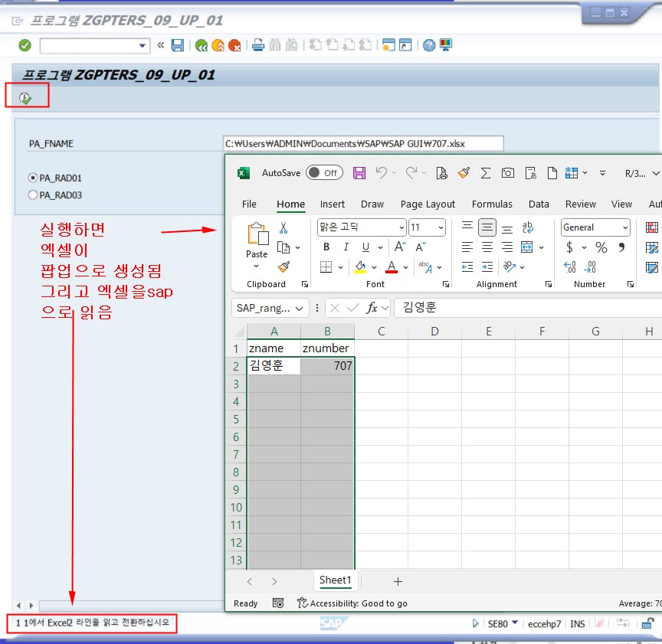Apply red Font Color swatch
Viewport: 662px width, 644px height.
coord(392,267)
